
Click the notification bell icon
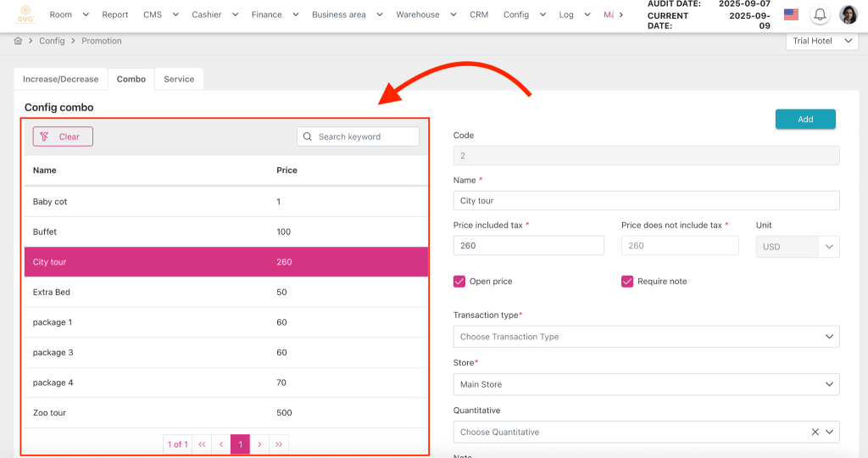(x=820, y=14)
